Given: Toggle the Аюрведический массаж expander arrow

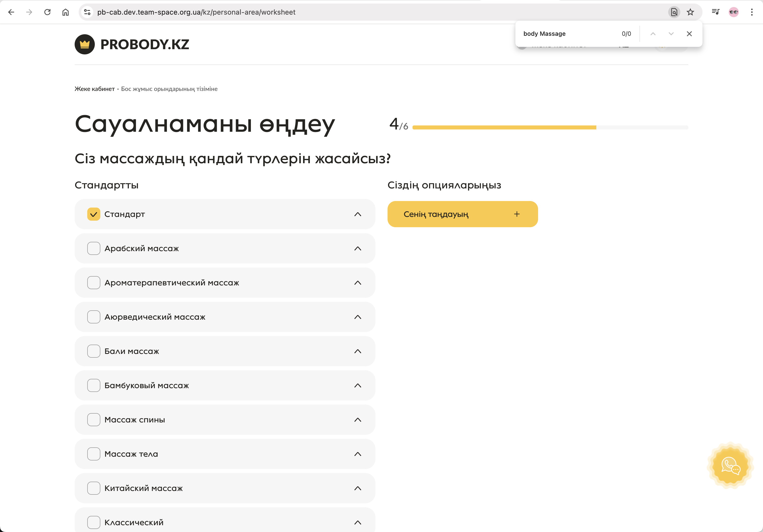Looking at the screenshot, I should 358,317.
